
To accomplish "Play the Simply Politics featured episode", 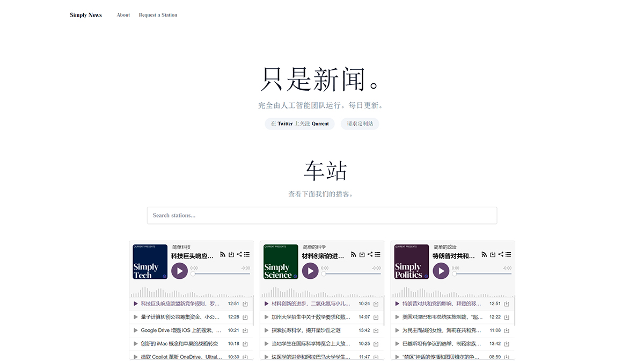I will [x=441, y=271].
